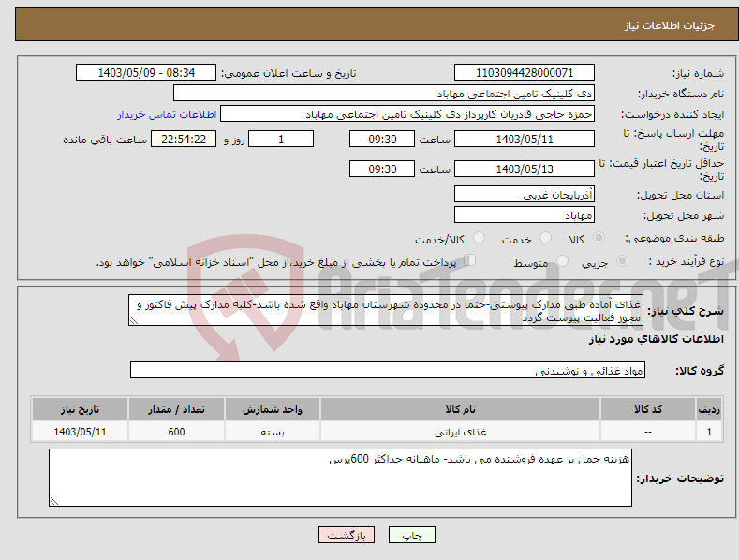The image size is (739, 560).
Task: Click the طبقه بندی موضوعی label
Action: 674,238
